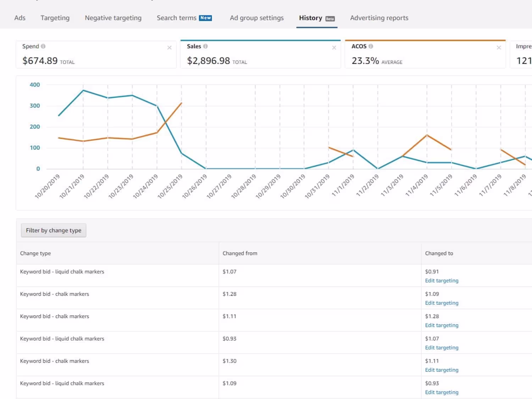Screen dimensions: 532x399
Task: Click the $1.30 Changed from value
Action: tap(229, 361)
